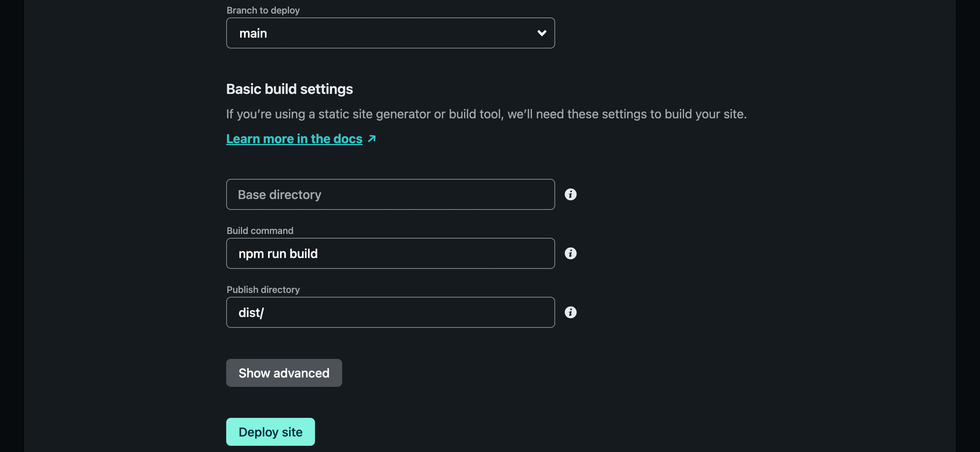Image resolution: width=980 pixels, height=452 pixels.
Task: Click the 'Basic build settings' heading
Action: click(x=289, y=89)
